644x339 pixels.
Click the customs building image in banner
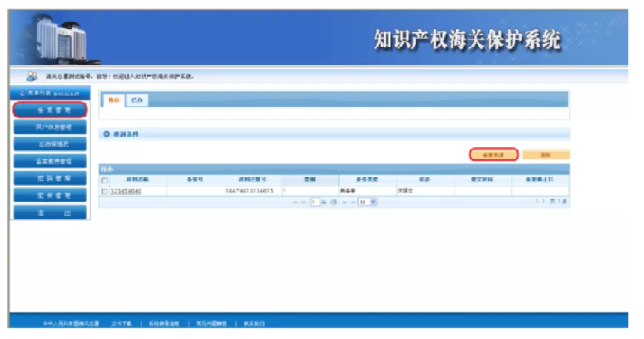click(x=60, y=39)
